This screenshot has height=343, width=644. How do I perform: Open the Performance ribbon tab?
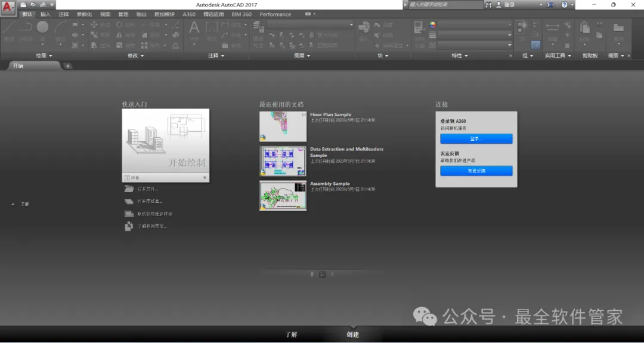click(275, 14)
